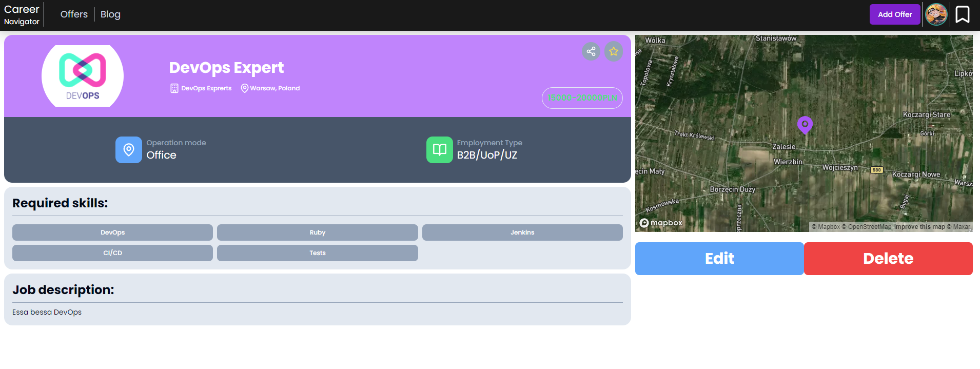Click the location pin icon beside Warsaw
This screenshot has width=980, height=369.
click(245, 88)
